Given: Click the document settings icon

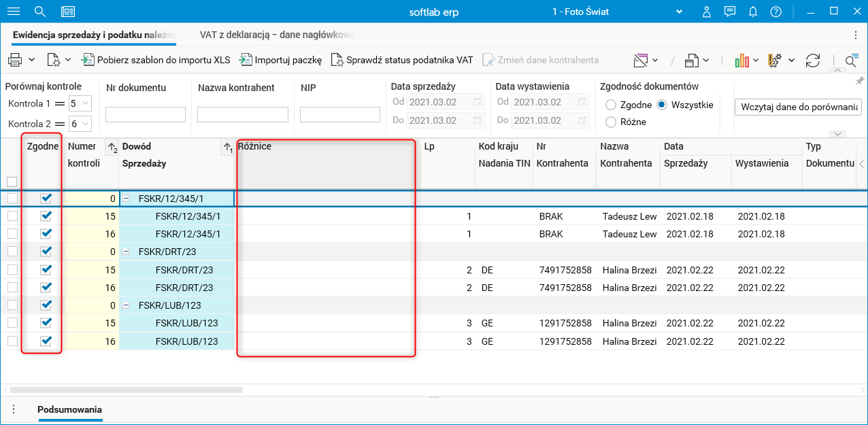Looking at the screenshot, I should (x=53, y=60).
